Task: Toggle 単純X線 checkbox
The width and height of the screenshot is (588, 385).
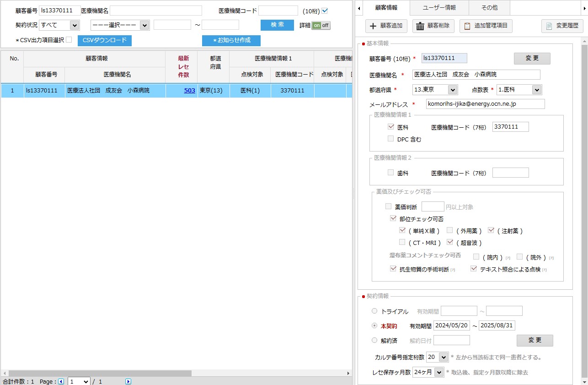Action: pos(402,230)
